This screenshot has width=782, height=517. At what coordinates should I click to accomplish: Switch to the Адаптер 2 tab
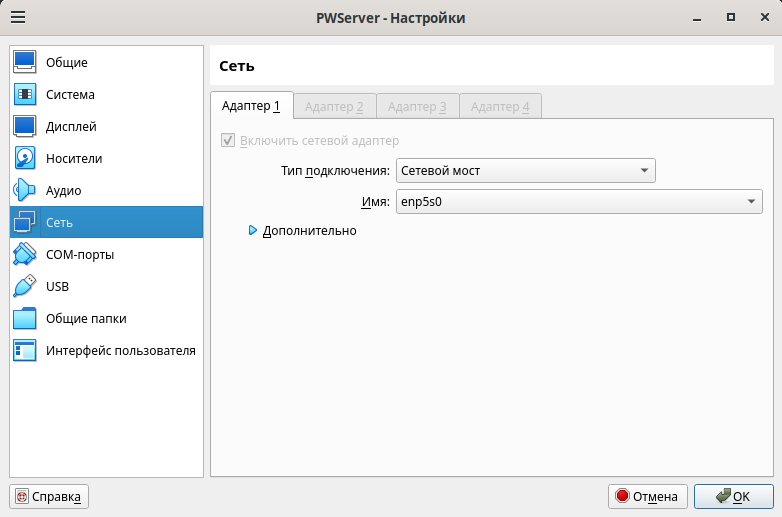334,106
